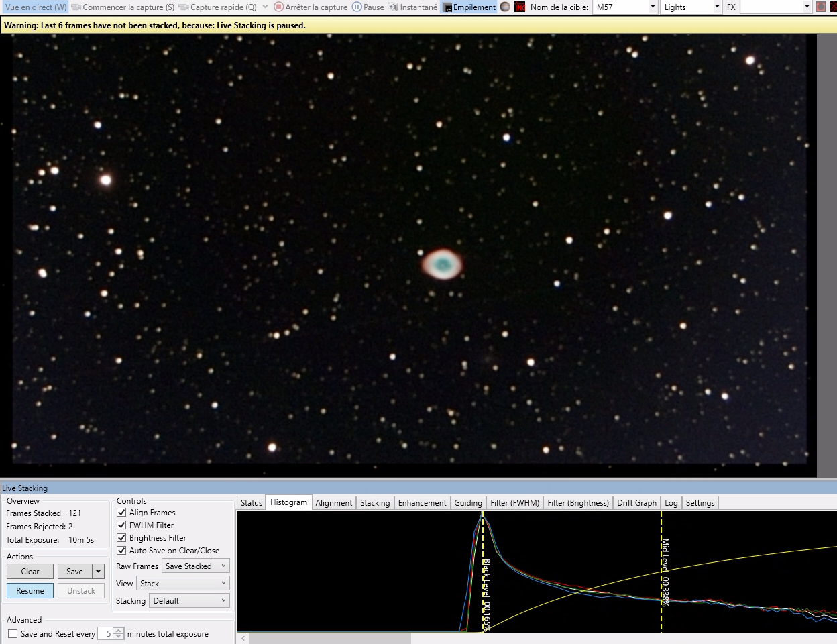
Task: Open View Stack dropdown
Action: pyautogui.click(x=183, y=584)
